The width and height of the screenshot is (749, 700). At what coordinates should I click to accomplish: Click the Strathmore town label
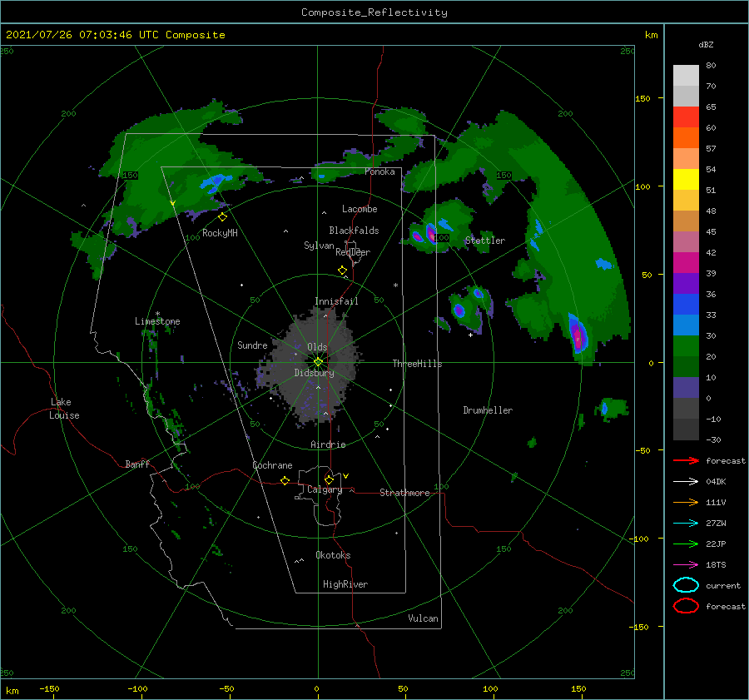404,493
